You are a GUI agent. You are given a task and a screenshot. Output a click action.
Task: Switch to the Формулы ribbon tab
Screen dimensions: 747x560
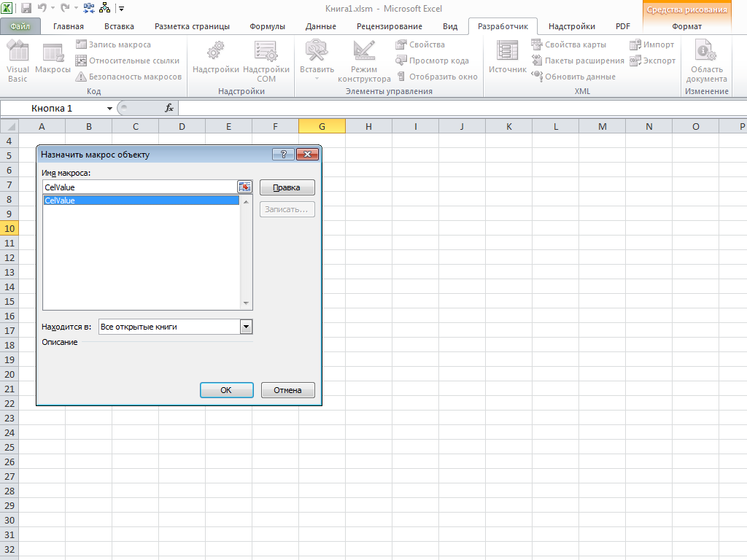(x=267, y=26)
